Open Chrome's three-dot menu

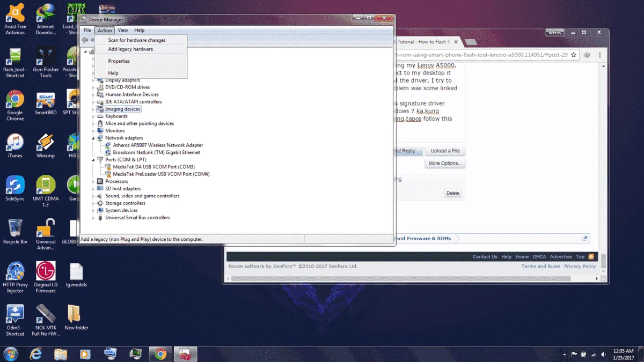(x=600, y=55)
